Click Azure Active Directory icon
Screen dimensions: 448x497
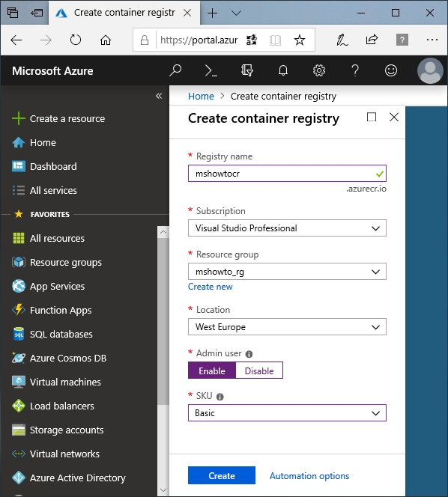point(19,478)
